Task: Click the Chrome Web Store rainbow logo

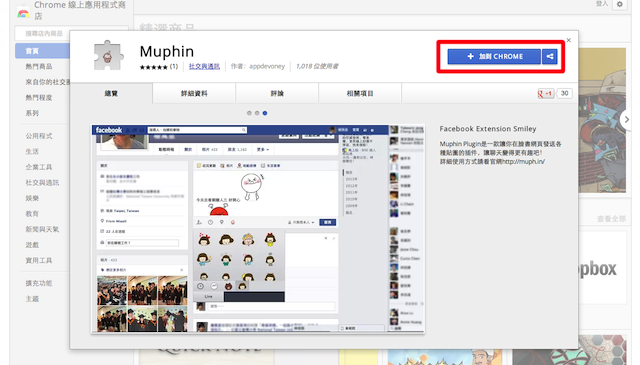Action: coord(23,13)
